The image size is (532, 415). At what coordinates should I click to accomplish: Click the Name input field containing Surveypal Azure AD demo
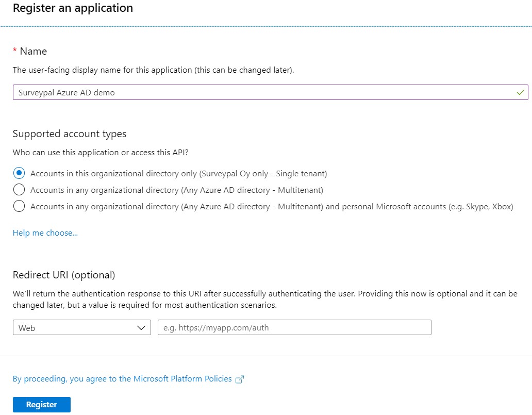coord(271,92)
